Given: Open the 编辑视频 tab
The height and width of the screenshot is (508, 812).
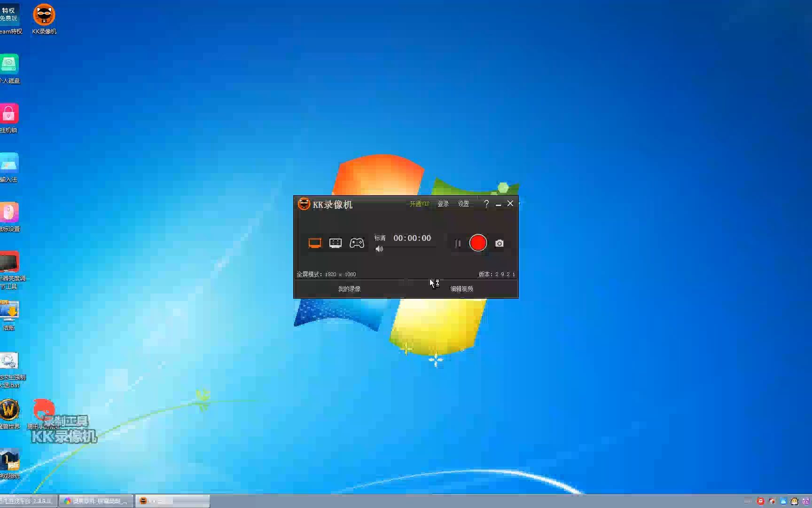Looking at the screenshot, I should pyautogui.click(x=462, y=289).
